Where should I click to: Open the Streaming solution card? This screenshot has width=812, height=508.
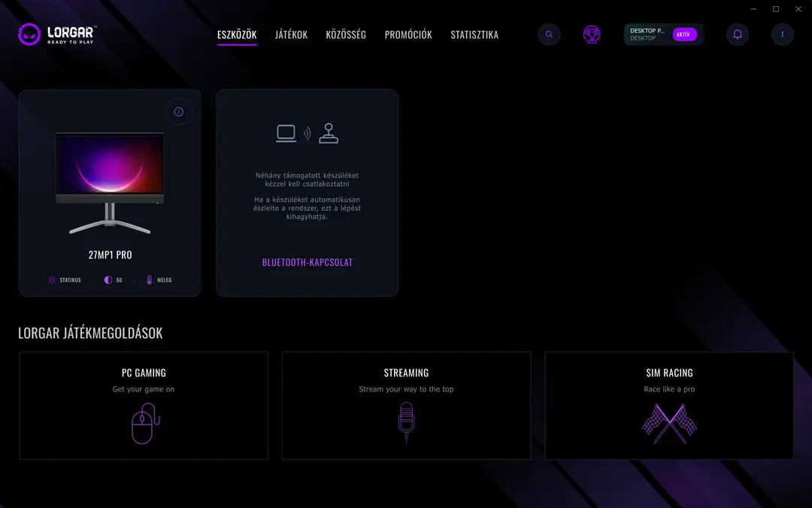coord(407,406)
